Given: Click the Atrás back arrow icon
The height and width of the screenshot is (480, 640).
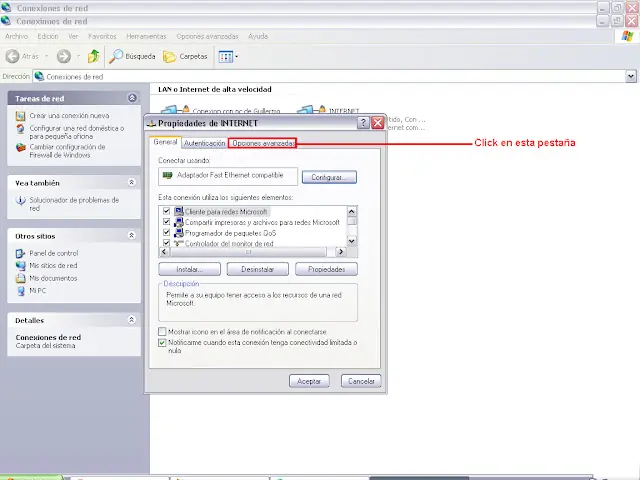Looking at the screenshot, I should (12, 56).
